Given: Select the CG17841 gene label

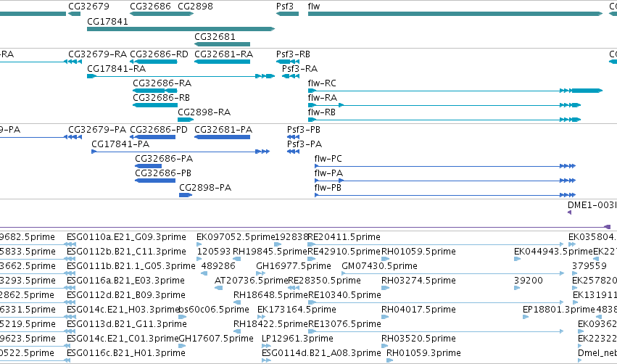Looking at the screenshot, I should [x=107, y=21].
